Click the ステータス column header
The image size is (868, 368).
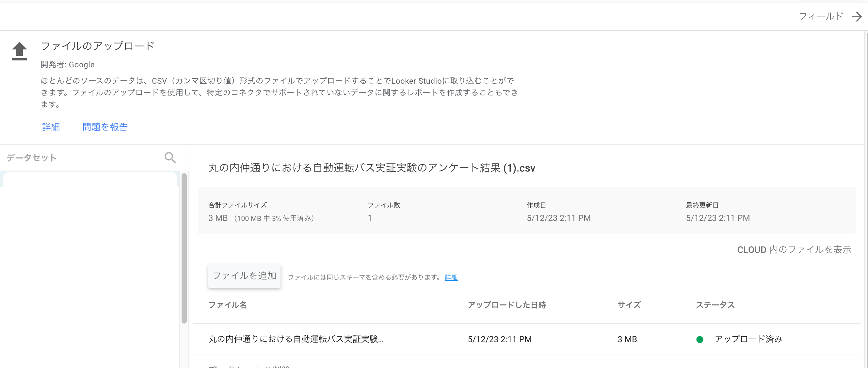(x=715, y=305)
